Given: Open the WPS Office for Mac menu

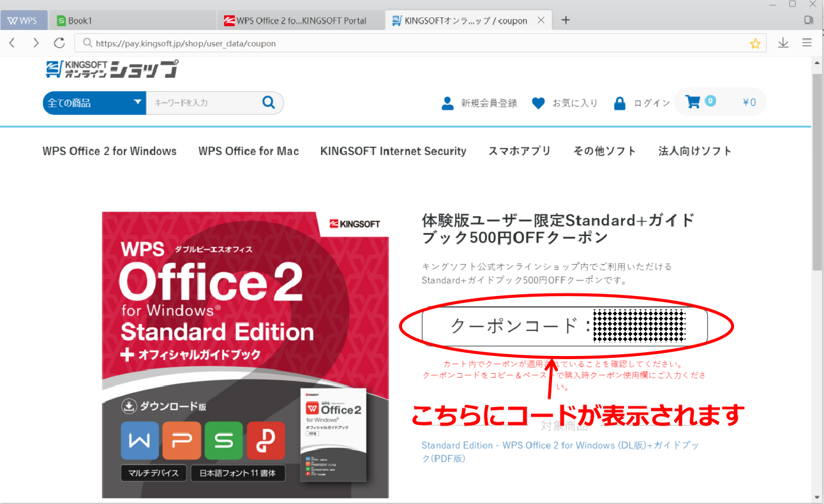Looking at the screenshot, I should (x=248, y=151).
